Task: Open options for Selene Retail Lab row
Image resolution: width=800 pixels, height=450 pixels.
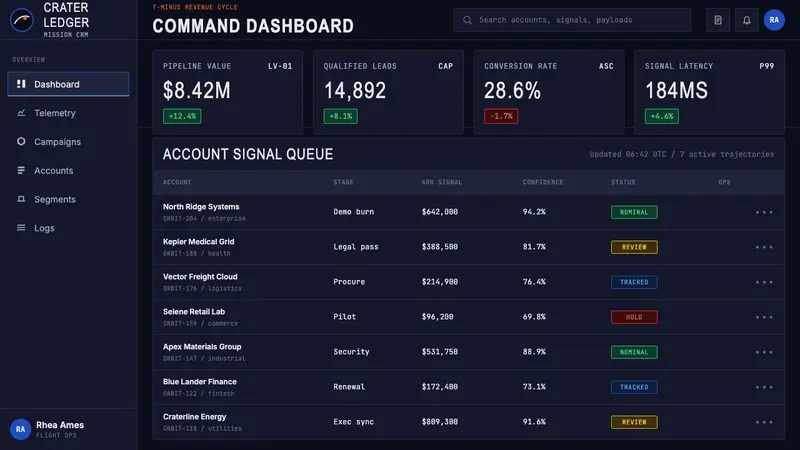Action: 764,317
